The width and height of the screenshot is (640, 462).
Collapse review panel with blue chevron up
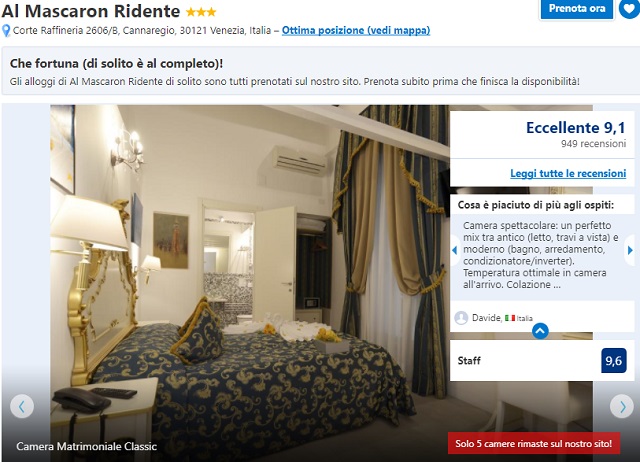click(540, 331)
